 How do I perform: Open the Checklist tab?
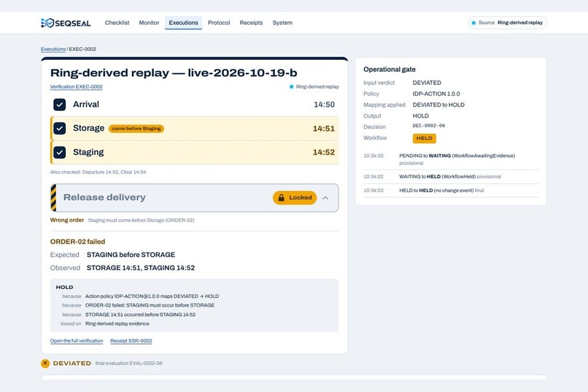(117, 23)
